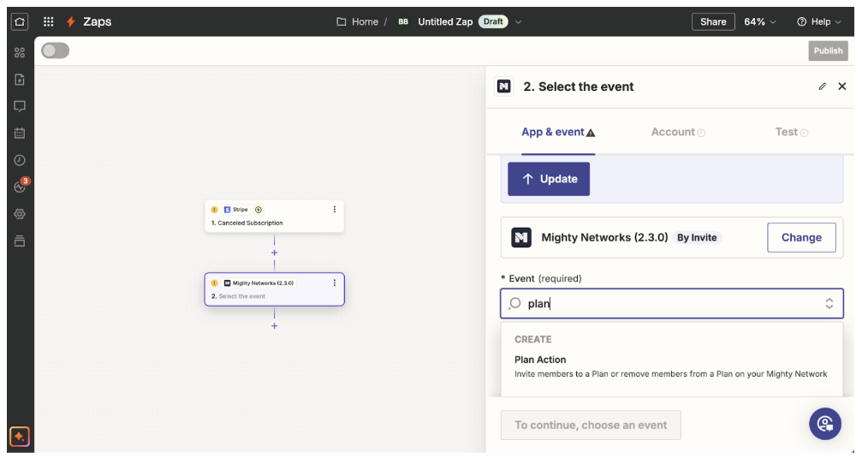This screenshot has width=868, height=476.
Task: Click the Home folder icon
Action: pyautogui.click(x=342, y=21)
